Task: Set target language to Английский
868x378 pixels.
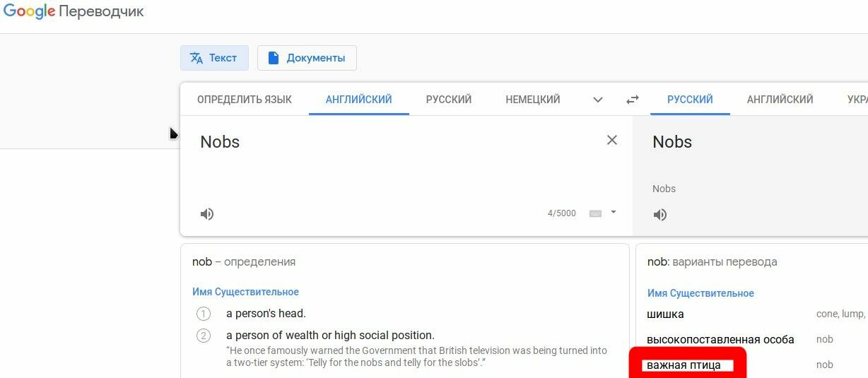Action: point(780,100)
